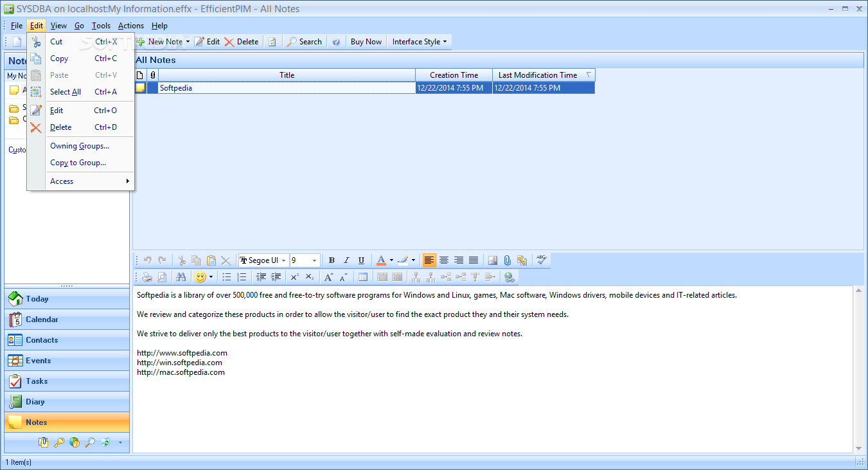Go to the Calendar section
868x470 pixels.
pos(67,320)
